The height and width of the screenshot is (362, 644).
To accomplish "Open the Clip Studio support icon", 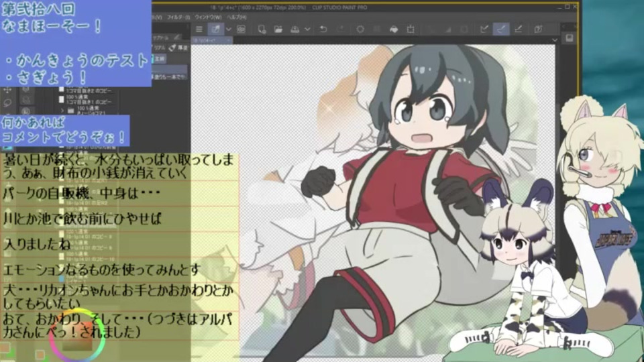I will tap(539, 29).
